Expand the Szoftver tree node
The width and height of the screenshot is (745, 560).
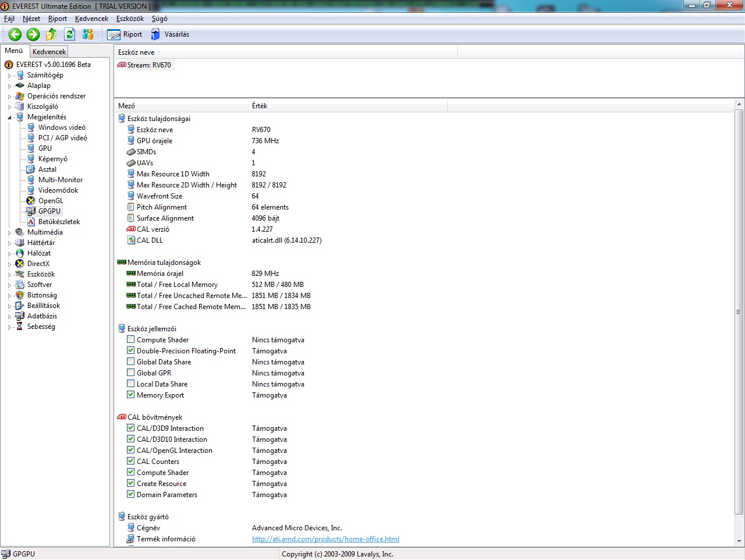9,285
